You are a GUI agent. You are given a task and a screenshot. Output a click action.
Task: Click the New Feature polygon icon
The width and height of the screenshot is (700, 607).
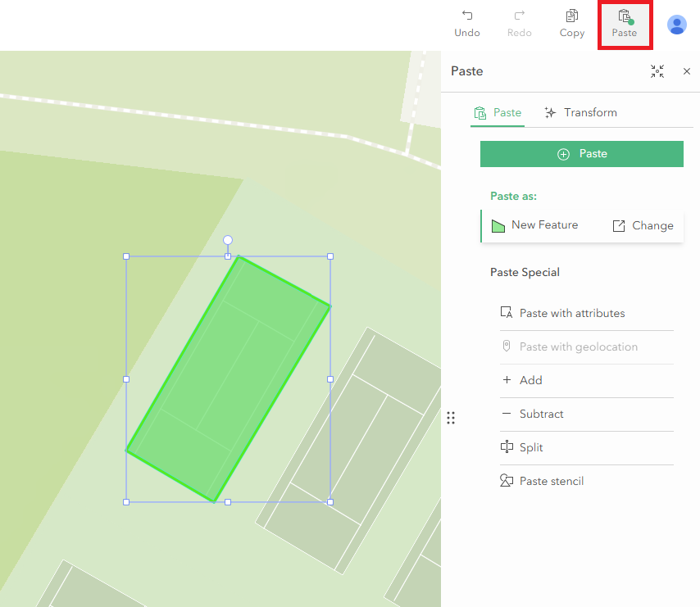[x=498, y=226]
